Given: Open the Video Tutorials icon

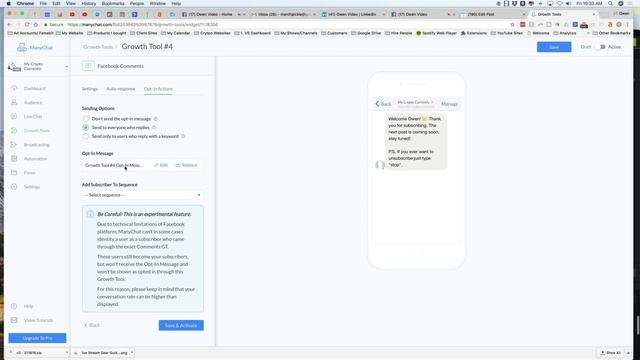Looking at the screenshot, I should coord(14,320).
